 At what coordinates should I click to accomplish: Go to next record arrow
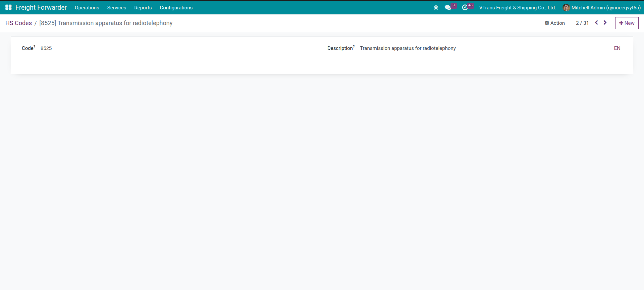pyautogui.click(x=605, y=23)
